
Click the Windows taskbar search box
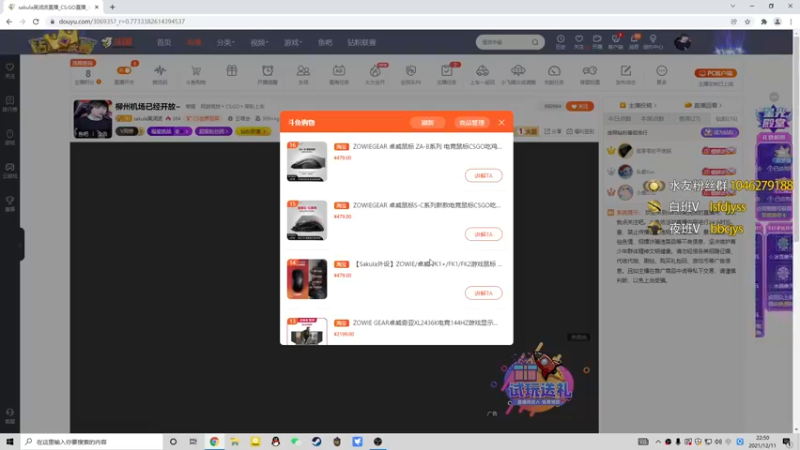click(92, 442)
